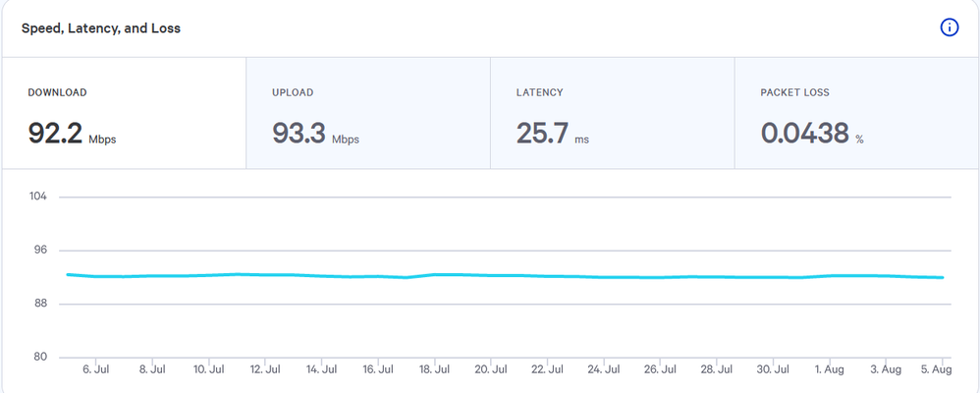980x393 pixels.
Task: Select the 5. Aug date tick
Action: click(936, 370)
